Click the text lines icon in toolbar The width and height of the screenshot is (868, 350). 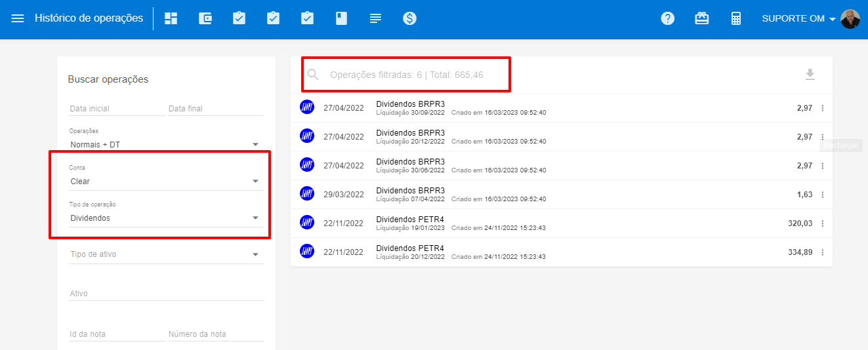375,18
